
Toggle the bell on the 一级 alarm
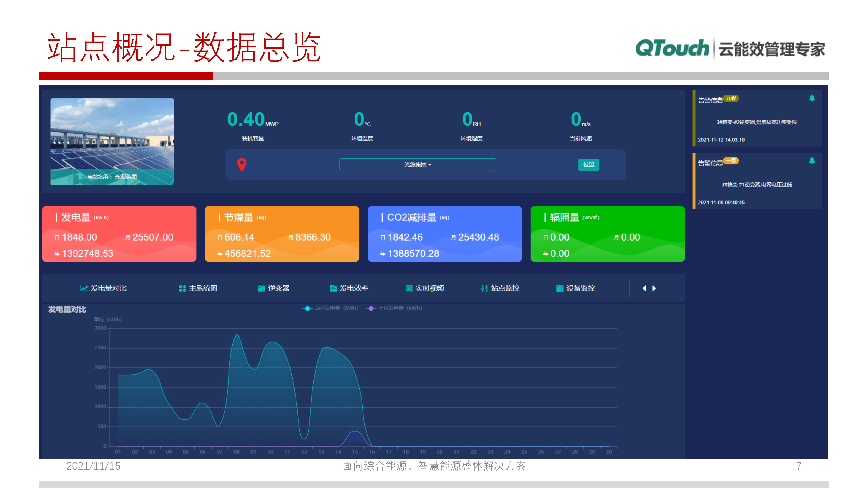pyautogui.click(x=812, y=161)
